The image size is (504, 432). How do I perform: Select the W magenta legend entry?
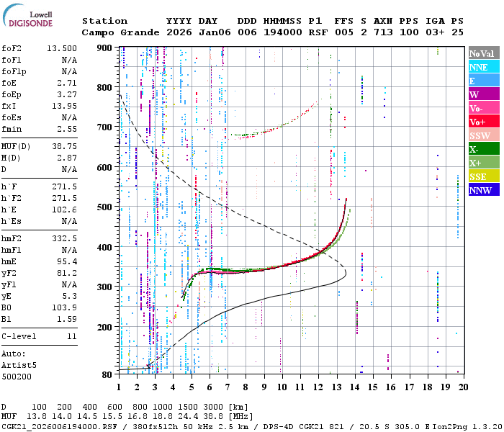point(483,95)
